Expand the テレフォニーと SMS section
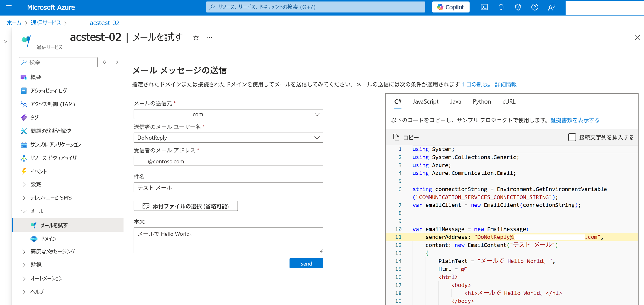Image resolution: width=644 pixels, height=305 pixels. (x=24, y=198)
